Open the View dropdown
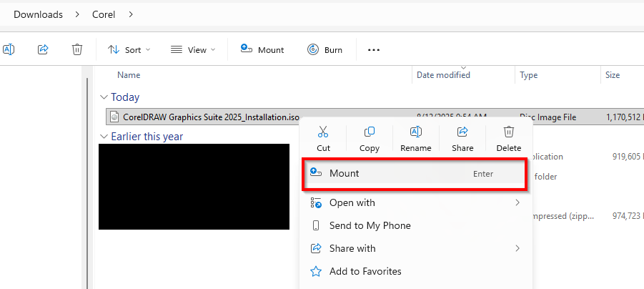Screen dimensions: 644x289 (x=193, y=50)
